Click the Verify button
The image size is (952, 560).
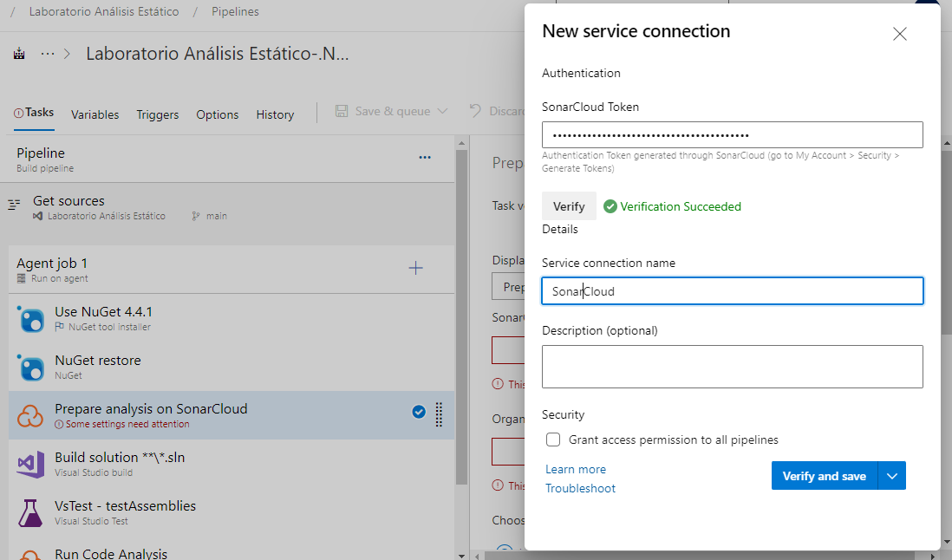(569, 206)
